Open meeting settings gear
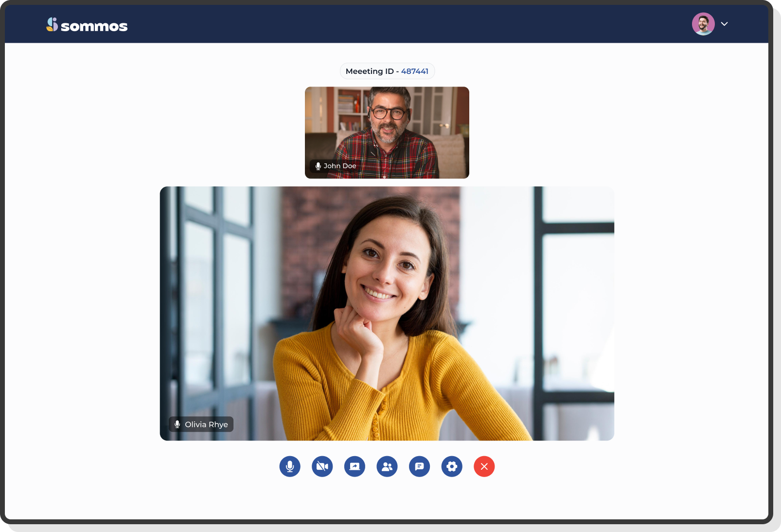The width and height of the screenshot is (781, 532). [452, 467]
